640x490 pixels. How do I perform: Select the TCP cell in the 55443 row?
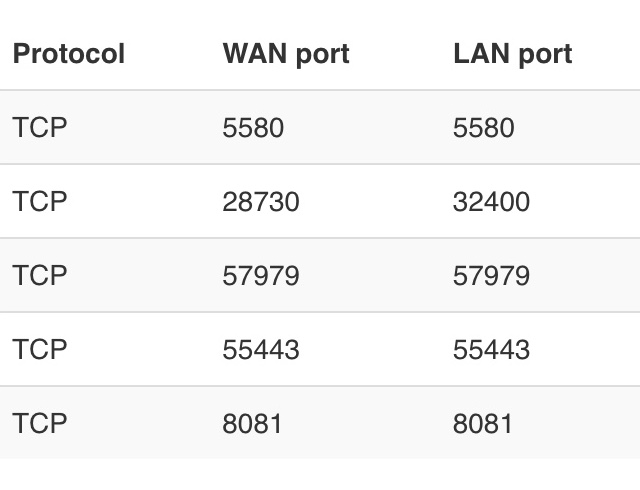[x=40, y=350]
